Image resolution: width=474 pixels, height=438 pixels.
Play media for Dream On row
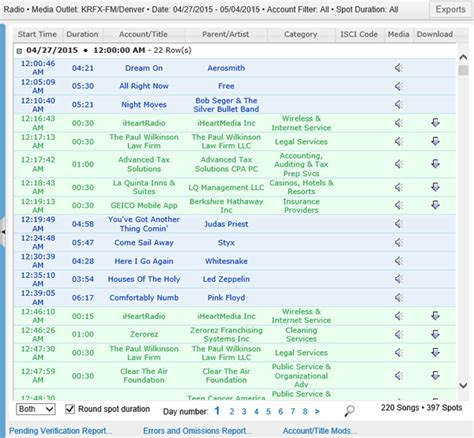click(399, 68)
